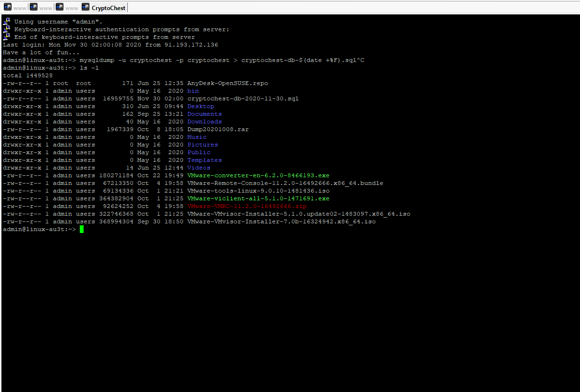Viewport: 580px width, 392px height.
Task: Click the 'total 1449528' line
Action: tap(28, 75)
